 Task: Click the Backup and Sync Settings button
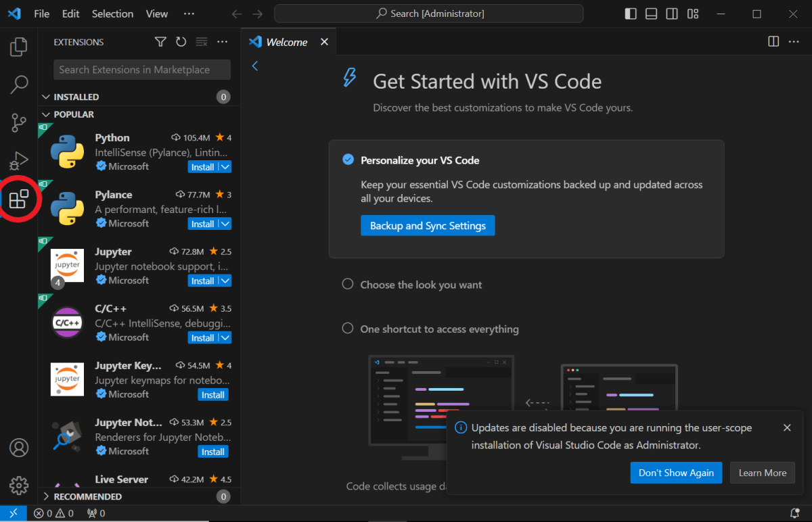[428, 226]
